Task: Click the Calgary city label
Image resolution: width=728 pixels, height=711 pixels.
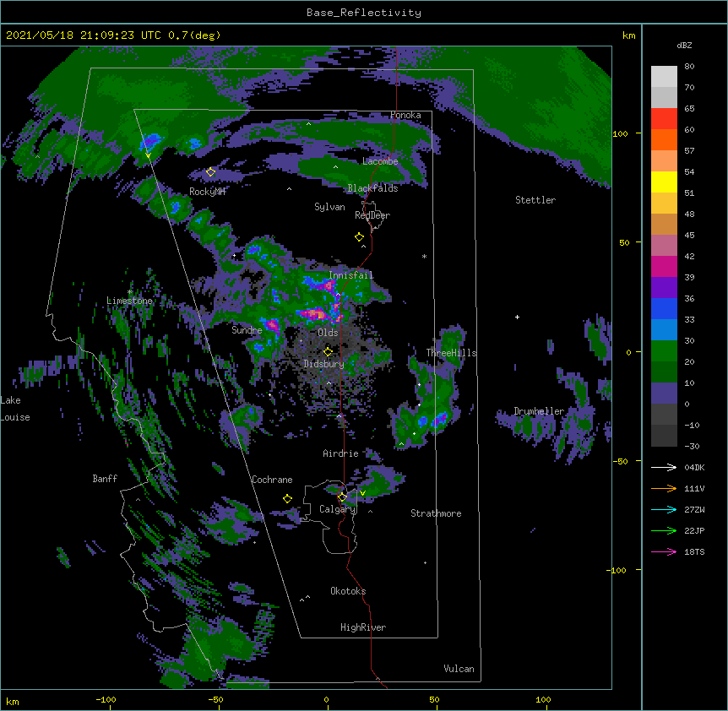Action: (337, 509)
